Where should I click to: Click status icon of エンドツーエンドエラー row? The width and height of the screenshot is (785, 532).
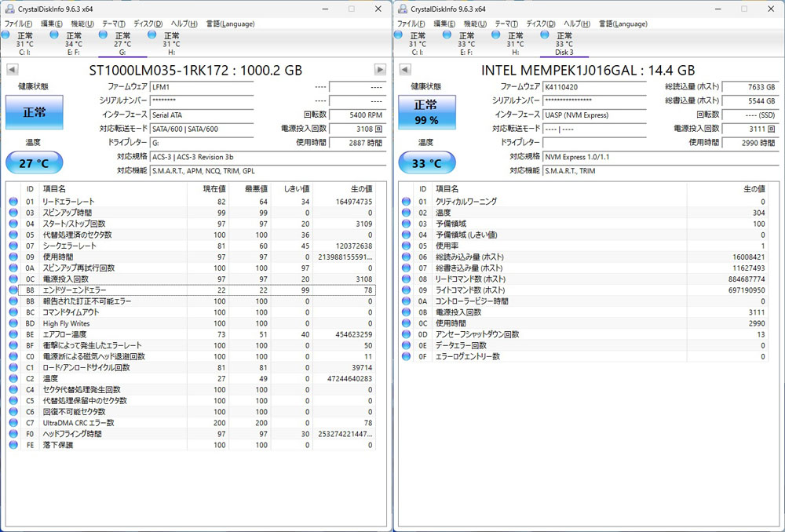tap(13, 290)
